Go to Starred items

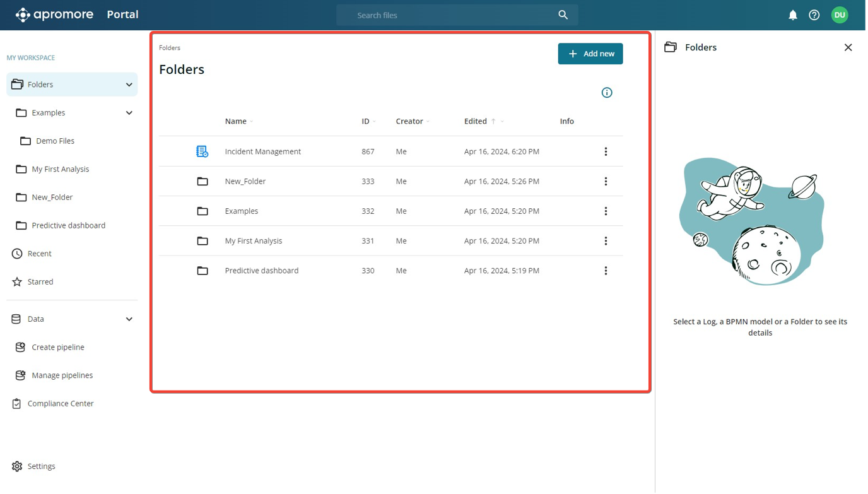(x=40, y=282)
